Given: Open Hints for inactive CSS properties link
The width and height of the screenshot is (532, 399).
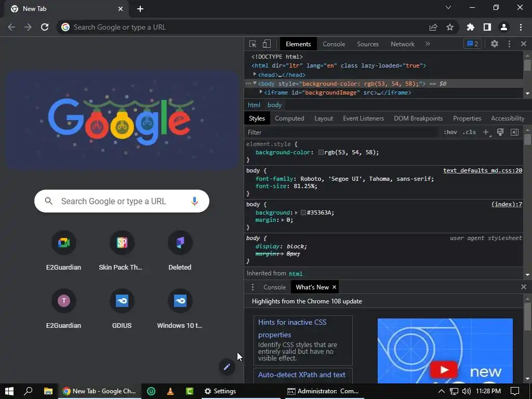Looking at the screenshot, I should pos(292,328).
